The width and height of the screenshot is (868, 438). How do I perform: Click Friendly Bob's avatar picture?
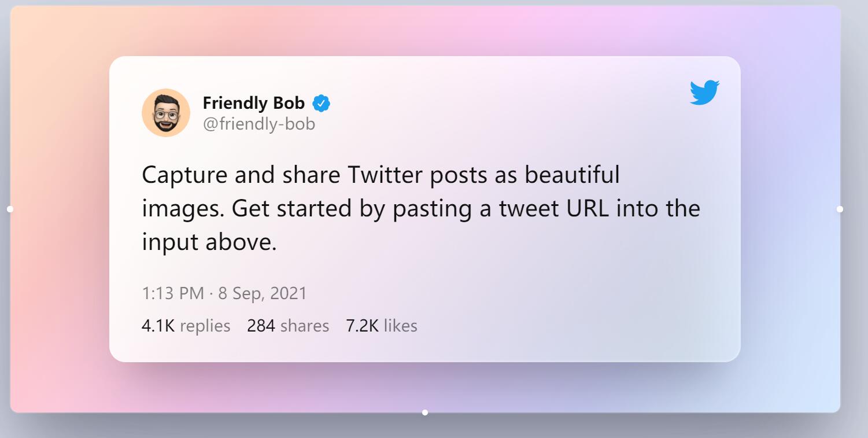166,113
